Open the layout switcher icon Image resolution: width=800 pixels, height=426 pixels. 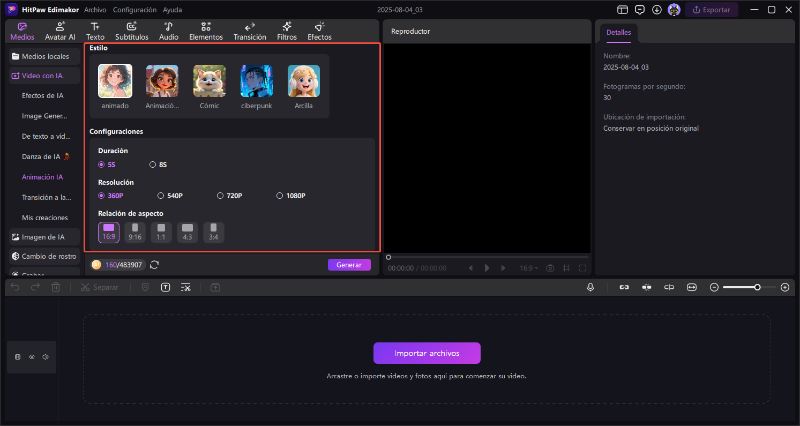622,10
